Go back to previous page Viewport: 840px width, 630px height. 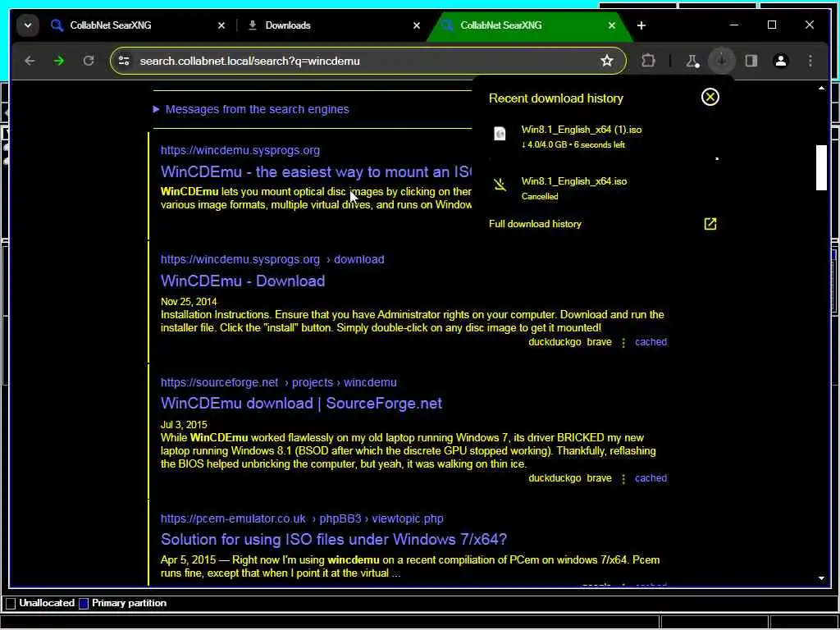pyautogui.click(x=30, y=61)
